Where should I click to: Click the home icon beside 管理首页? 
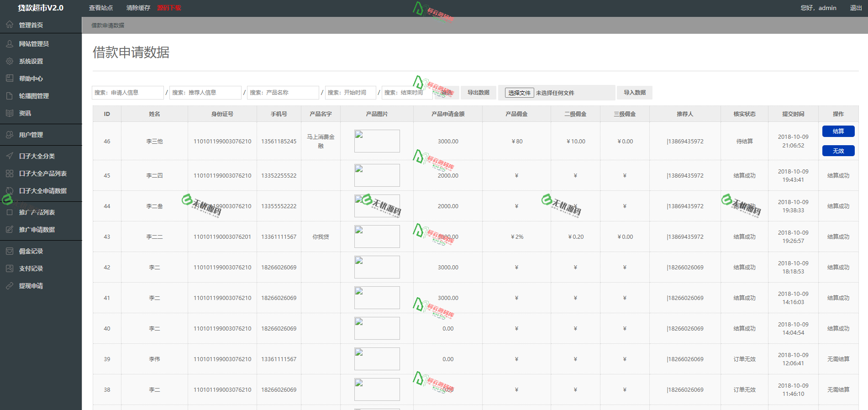(x=10, y=25)
